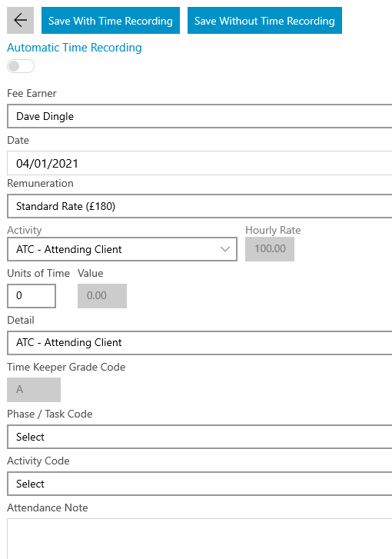Focus the Units of Time input box
Image resolution: width=392 pixels, height=559 pixels.
click(x=32, y=295)
